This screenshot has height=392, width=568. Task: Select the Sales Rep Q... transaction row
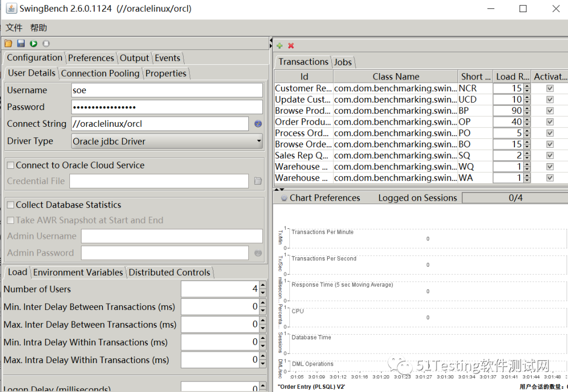421,155
